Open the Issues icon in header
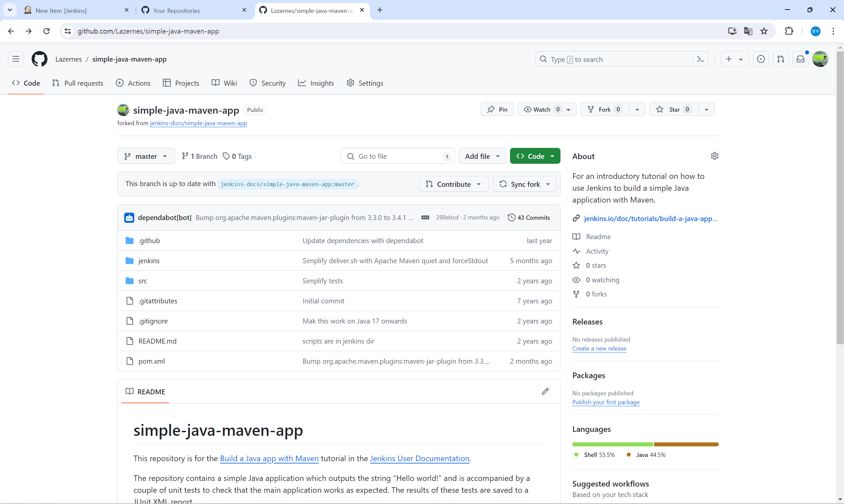 (761, 59)
